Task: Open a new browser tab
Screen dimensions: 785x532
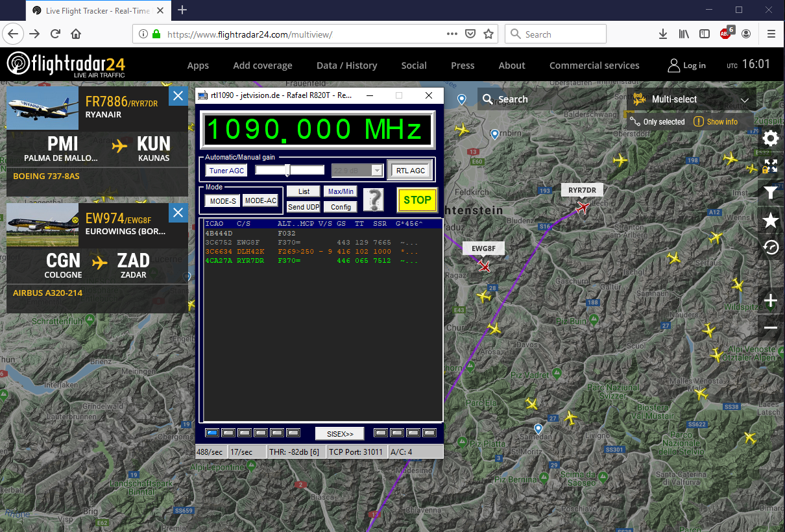Action: click(x=182, y=10)
